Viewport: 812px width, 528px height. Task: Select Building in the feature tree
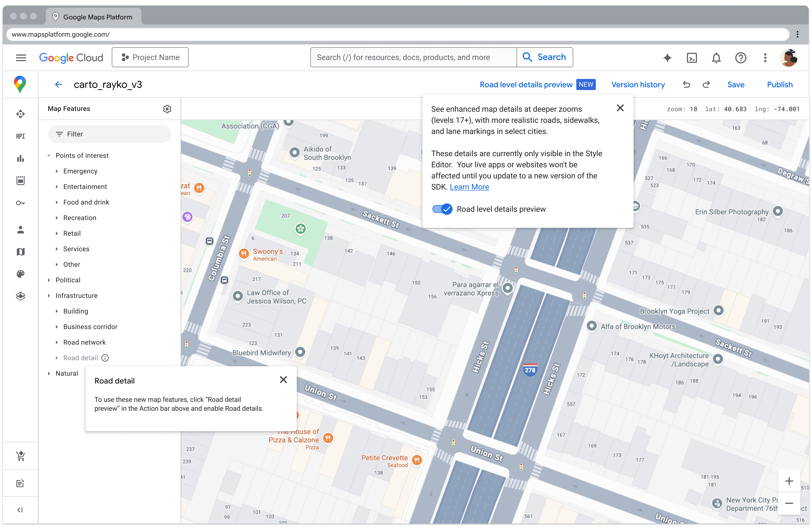click(76, 311)
